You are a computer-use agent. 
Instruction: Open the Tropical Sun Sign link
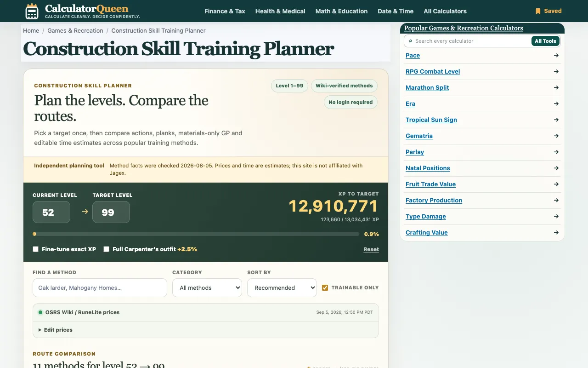pyautogui.click(x=431, y=120)
